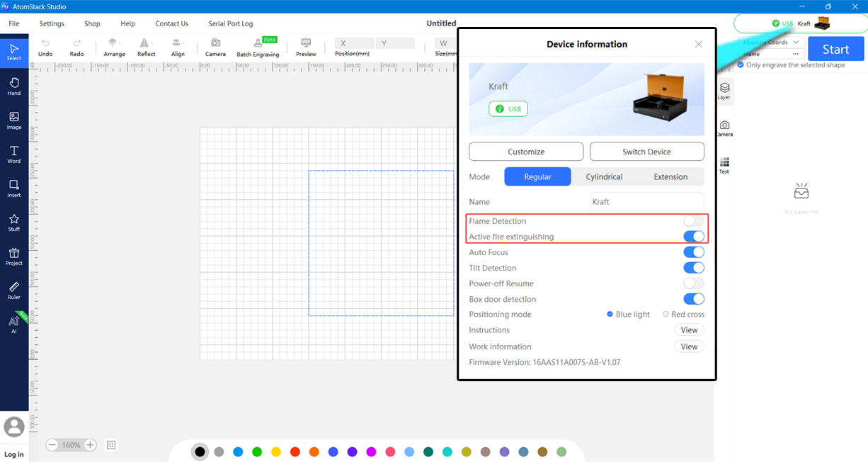This screenshot has width=868, height=462.
Task: Click the zoom out minus button
Action: (52, 445)
